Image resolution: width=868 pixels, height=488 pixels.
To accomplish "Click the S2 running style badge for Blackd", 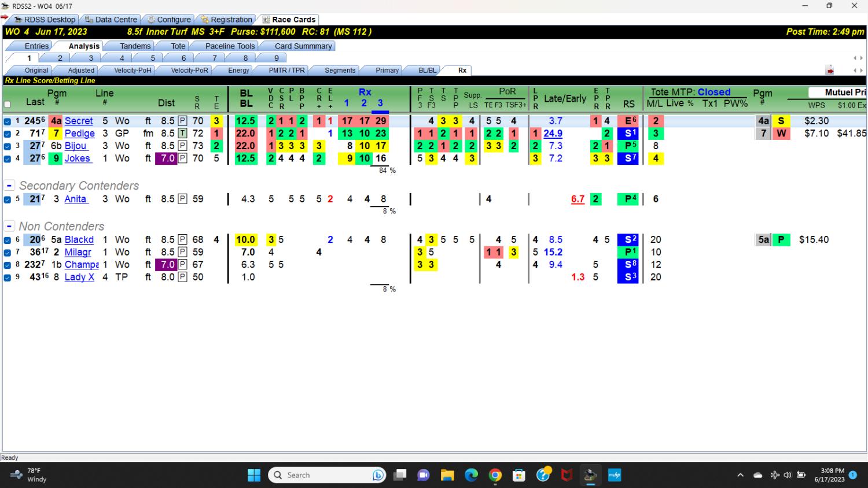I will click(x=627, y=239).
